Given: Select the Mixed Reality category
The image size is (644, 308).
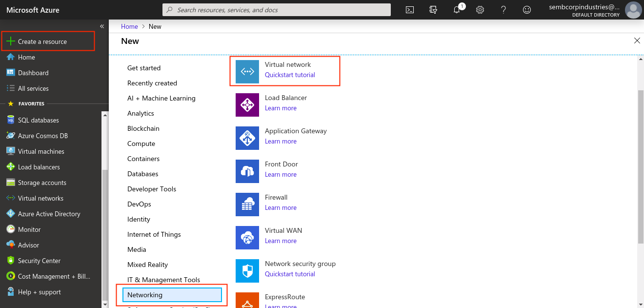Looking at the screenshot, I should [x=147, y=265].
